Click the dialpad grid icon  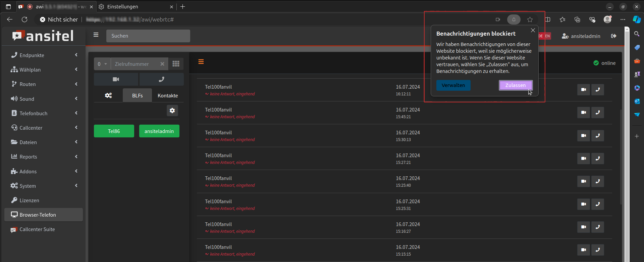(x=176, y=64)
